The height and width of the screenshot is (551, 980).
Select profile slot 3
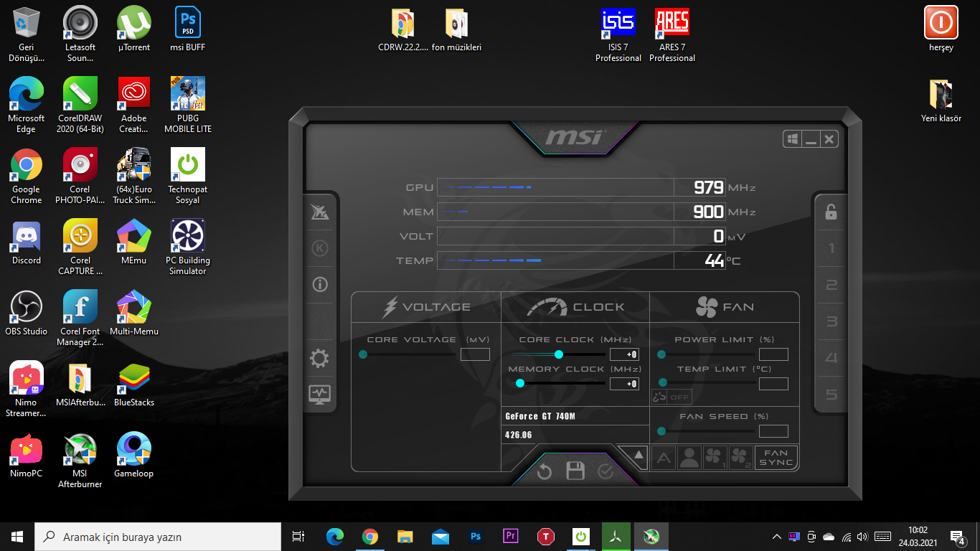pyautogui.click(x=831, y=321)
